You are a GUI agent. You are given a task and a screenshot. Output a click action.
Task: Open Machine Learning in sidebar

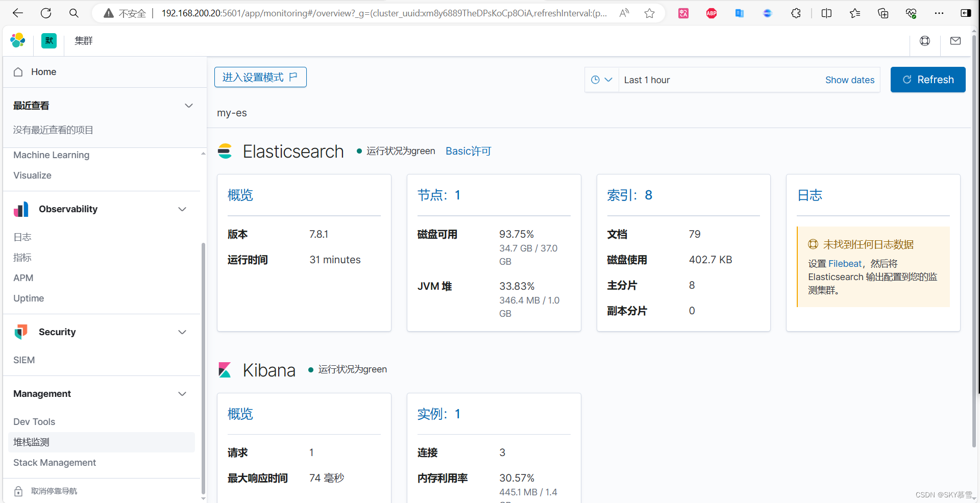tap(51, 155)
